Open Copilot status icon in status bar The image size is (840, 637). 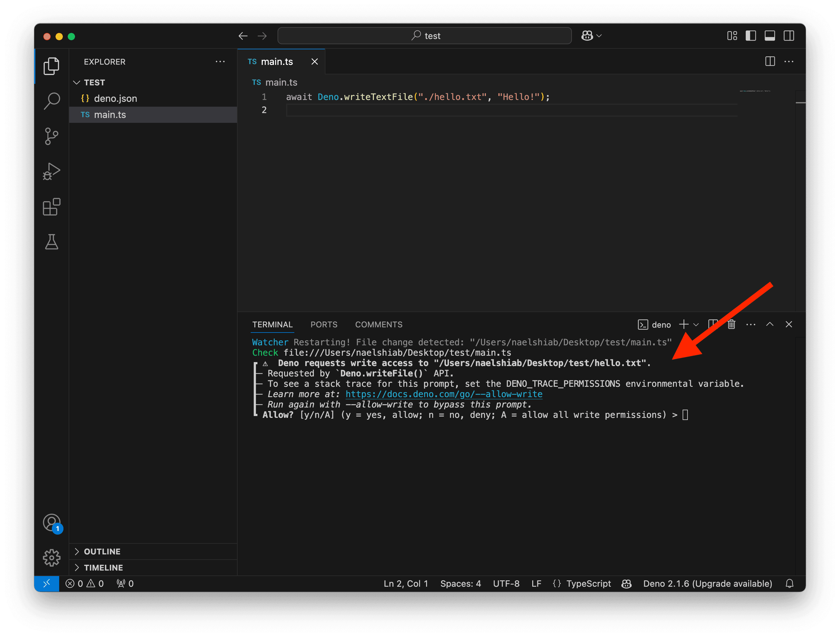pos(626,583)
